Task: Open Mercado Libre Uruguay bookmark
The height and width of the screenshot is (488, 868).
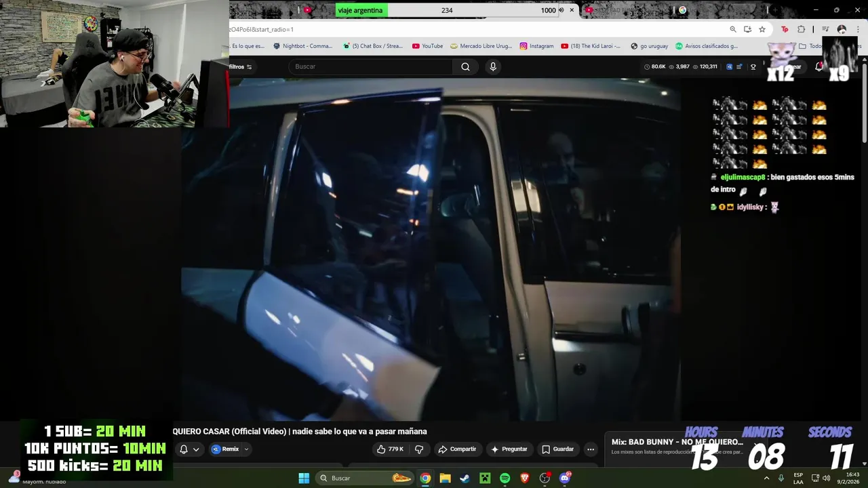Action: tap(481, 46)
